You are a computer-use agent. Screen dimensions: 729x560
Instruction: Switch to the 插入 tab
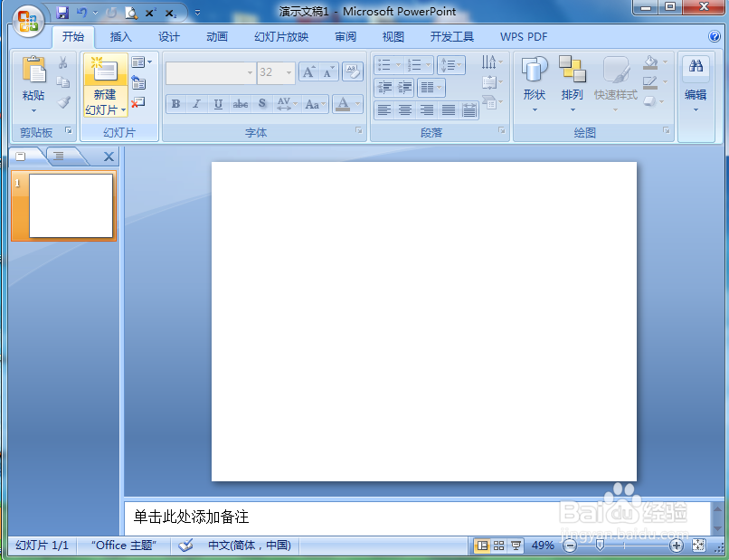click(x=120, y=37)
